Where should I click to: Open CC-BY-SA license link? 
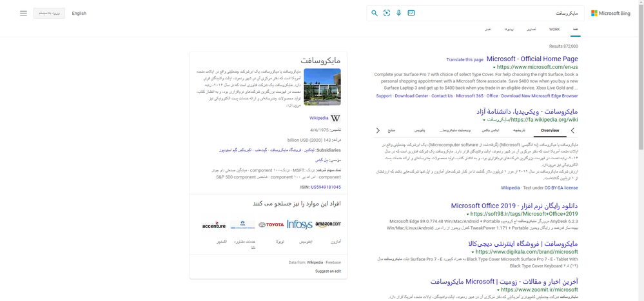point(561,188)
